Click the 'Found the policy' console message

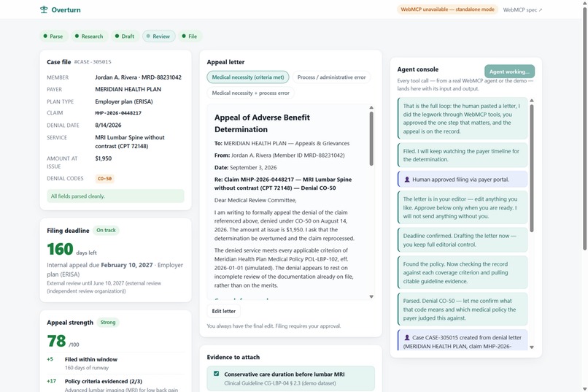click(x=463, y=273)
